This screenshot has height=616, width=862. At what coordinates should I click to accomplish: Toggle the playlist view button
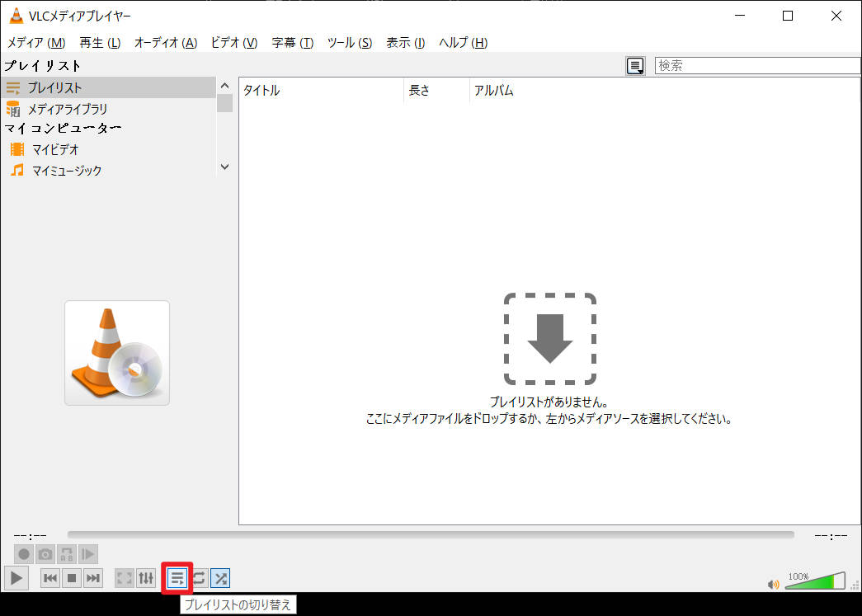tap(177, 578)
